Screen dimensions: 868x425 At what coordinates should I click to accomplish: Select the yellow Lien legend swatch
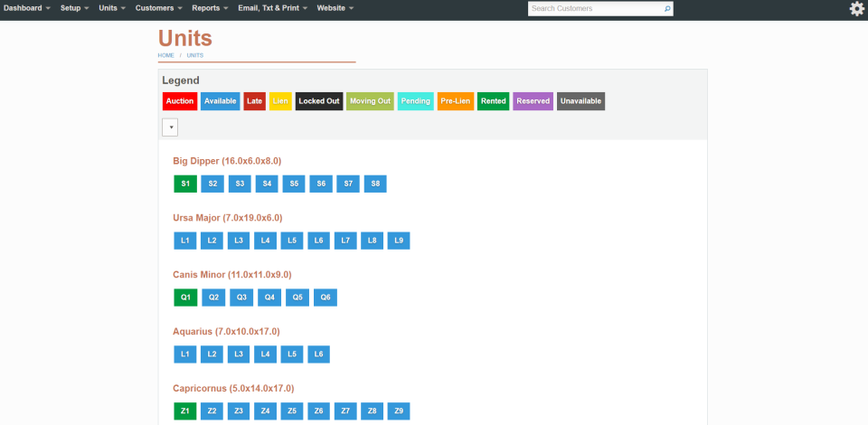pos(280,101)
